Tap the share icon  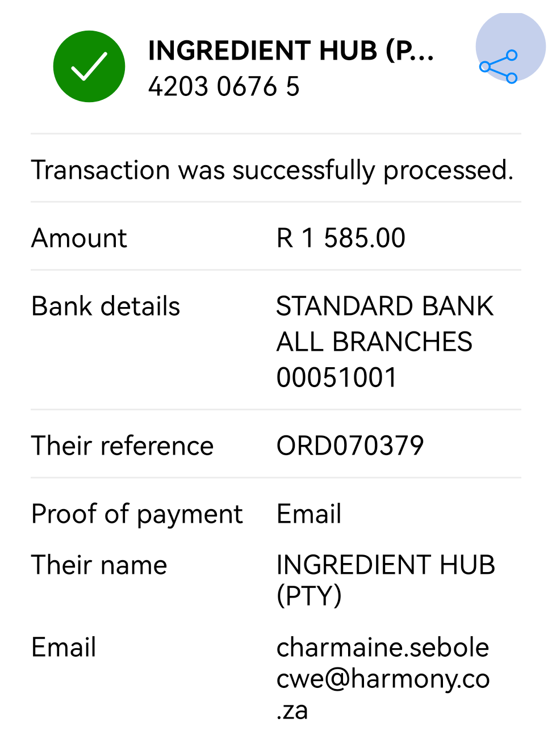coord(499,67)
